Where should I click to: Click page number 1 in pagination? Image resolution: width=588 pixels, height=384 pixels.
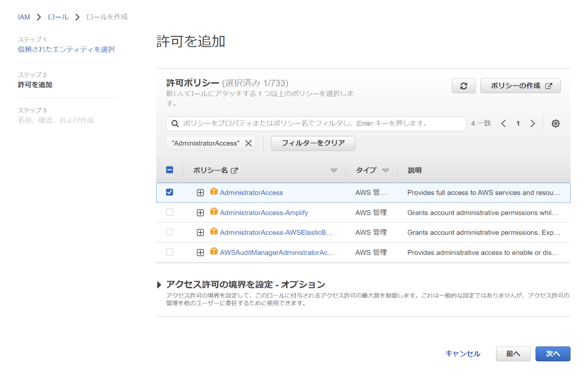[x=518, y=123]
